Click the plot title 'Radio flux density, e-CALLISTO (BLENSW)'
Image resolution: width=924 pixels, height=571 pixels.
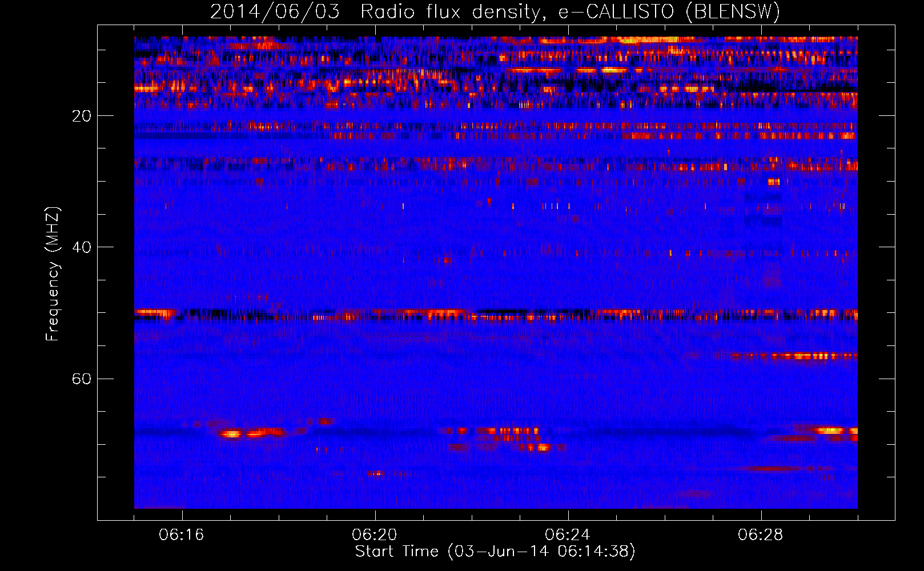pos(570,12)
